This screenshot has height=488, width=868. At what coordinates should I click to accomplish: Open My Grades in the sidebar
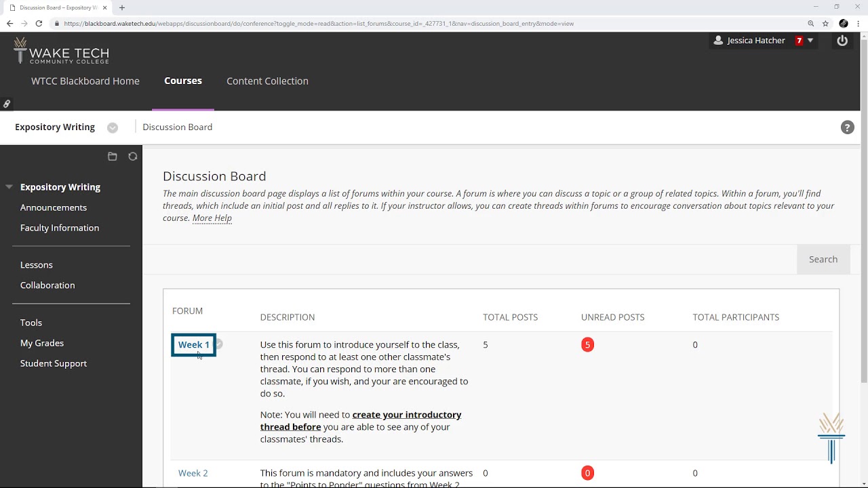pyautogui.click(x=42, y=343)
